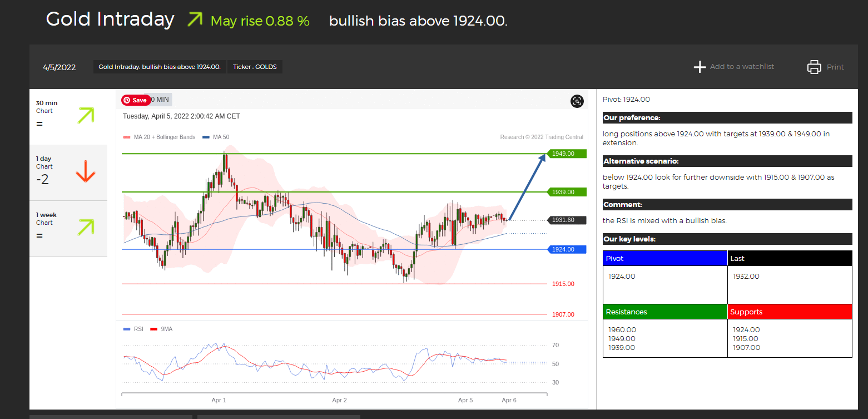This screenshot has width=868, height=419.
Task: Click the 4/5/2022 date
Action: click(x=59, y=67)
